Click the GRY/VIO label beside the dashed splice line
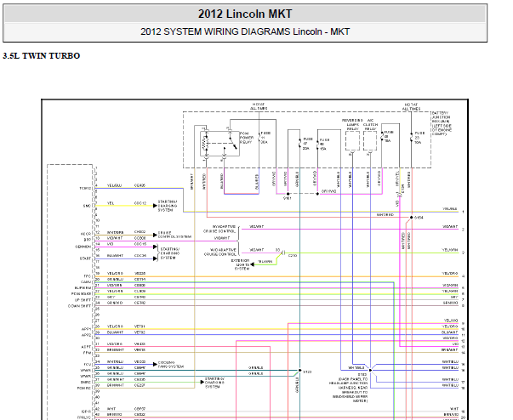This screenshot has width=513, height=420. click(x=328, y=191)
